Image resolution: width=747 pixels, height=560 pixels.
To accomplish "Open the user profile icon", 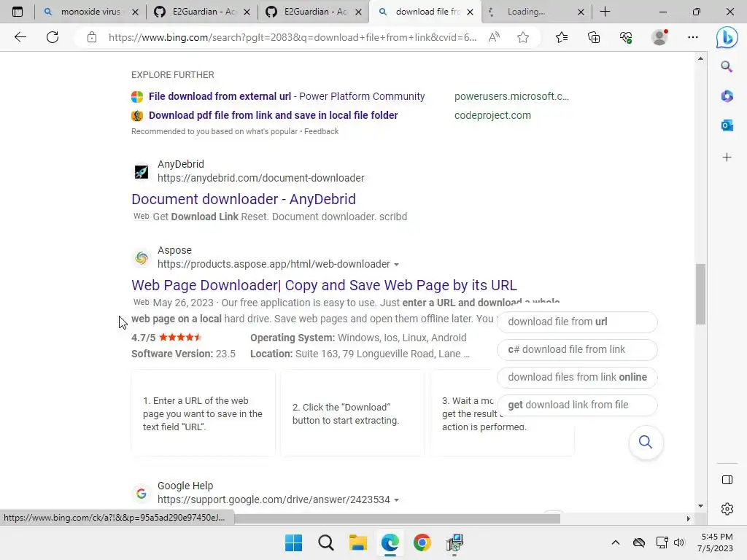I will click(x=659, y=37).
